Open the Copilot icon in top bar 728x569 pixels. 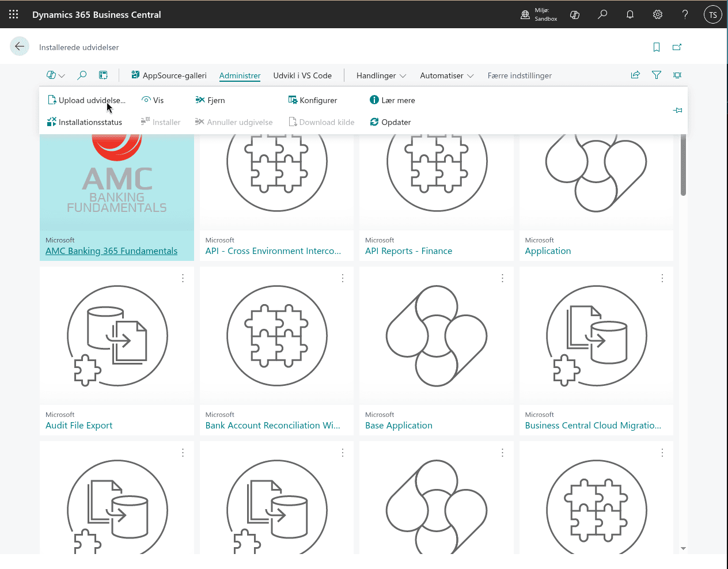pyautogui.click(x=575, y=14)
